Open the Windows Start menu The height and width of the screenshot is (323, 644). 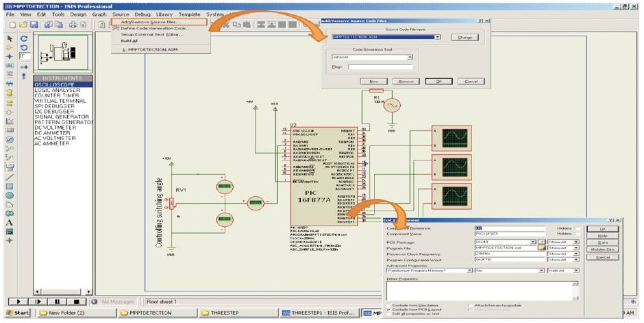coord(18,313)
